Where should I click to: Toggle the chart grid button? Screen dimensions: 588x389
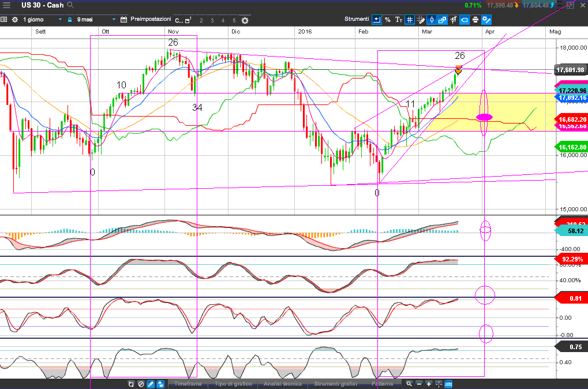click(410, 20)
